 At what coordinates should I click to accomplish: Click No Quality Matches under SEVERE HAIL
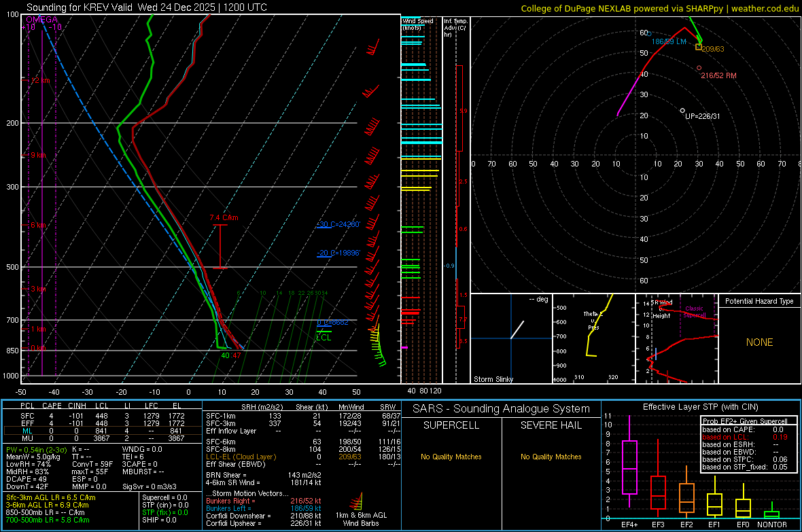pos(551,457)
